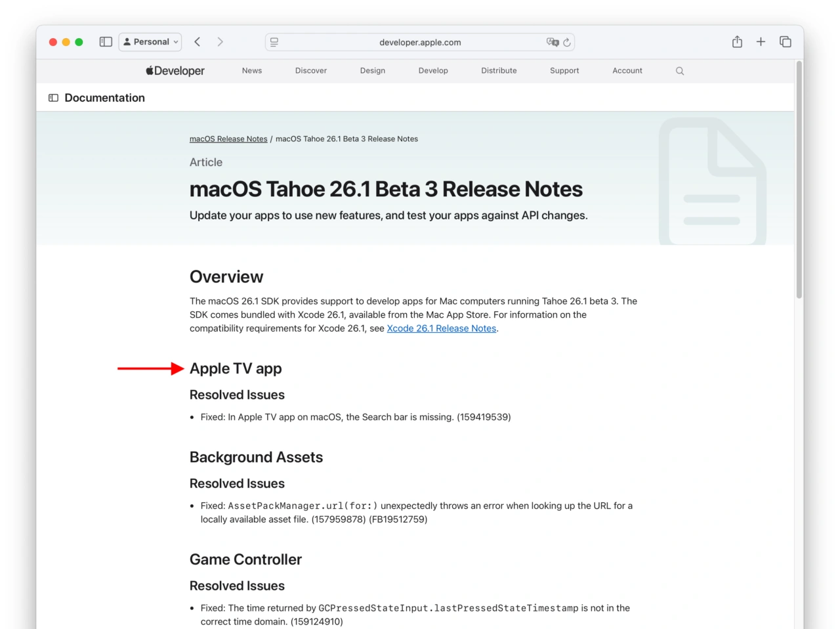Screen dimensions: 840x629
Task: Follow the macOS Release Notes breadcrumb link
Action: 228,139
